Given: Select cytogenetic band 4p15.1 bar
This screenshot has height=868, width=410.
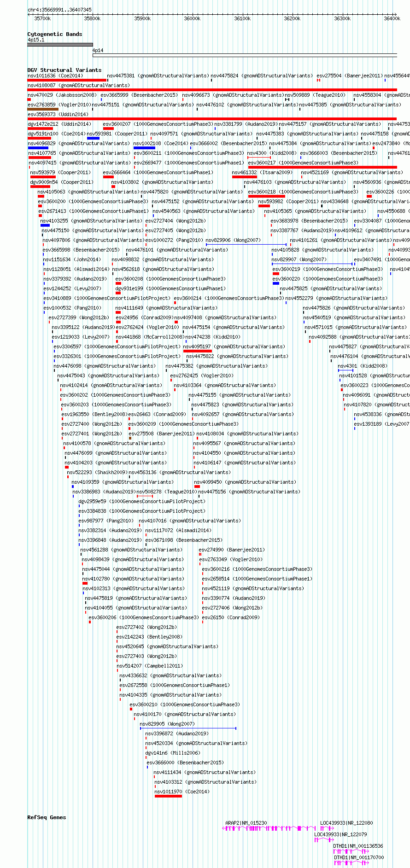Looking at the screenshot, I should (x=60, y=45).
